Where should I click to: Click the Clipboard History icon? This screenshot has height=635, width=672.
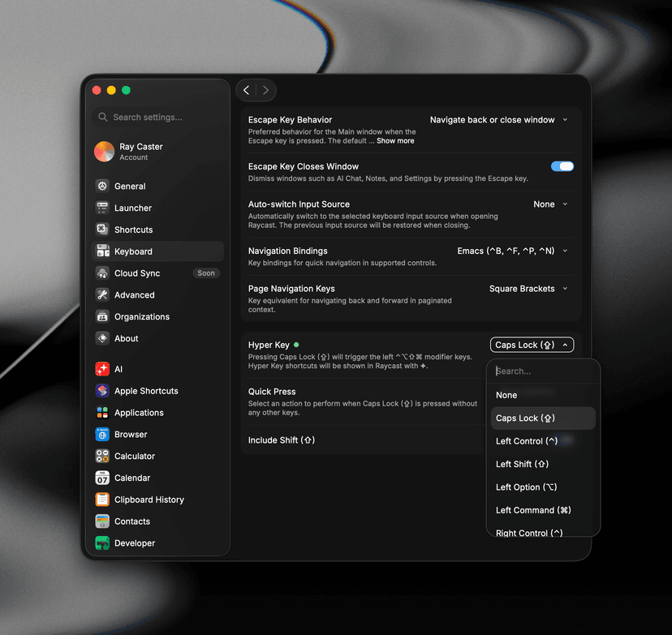pos(102,500)
